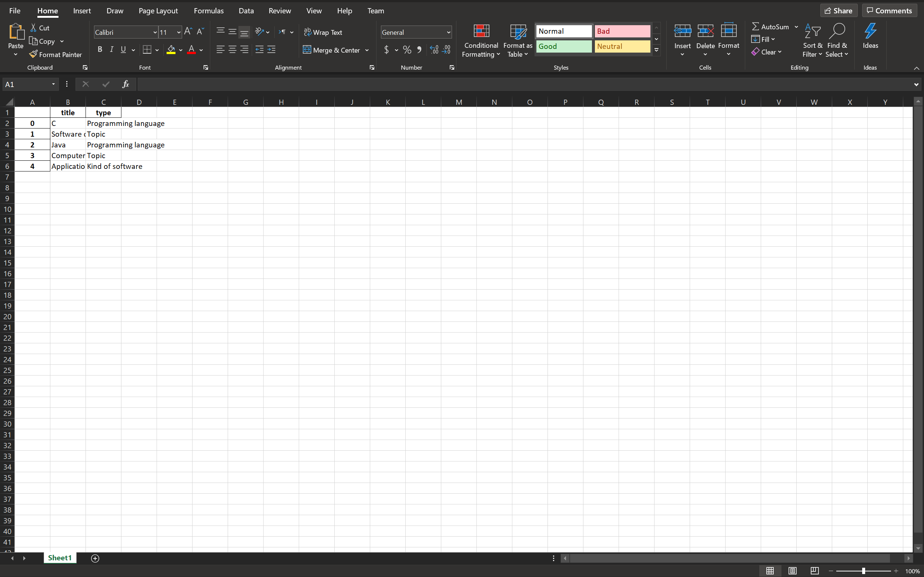Toggle Bold formatting
This screenshot has width=924, height=577.
[x=100, y=50]
